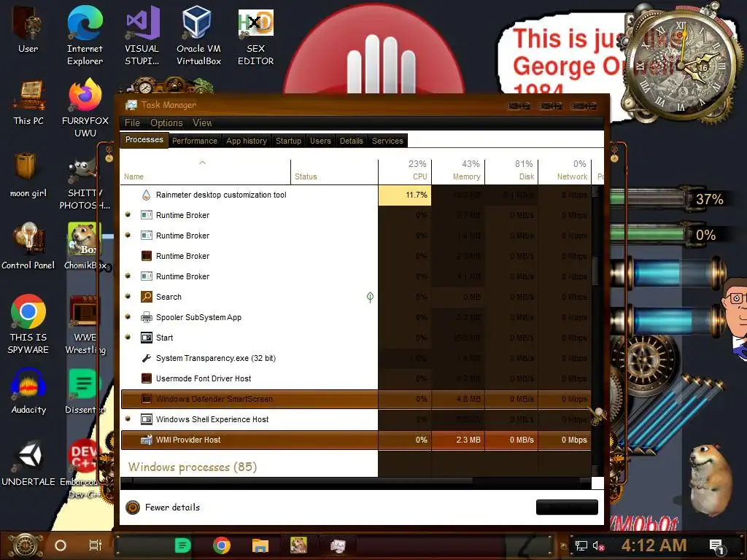Image resolution: width=747 pixels, height=560 pixels.
Task: Switch to the Details tab
Action: [x=351, y=141]
